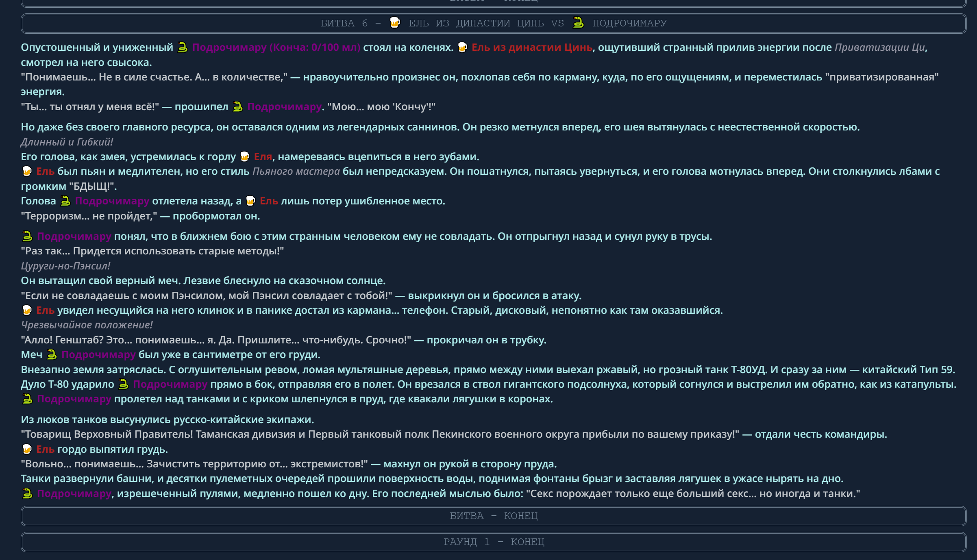Image resolution: width=977 pixels, height=560 pixels.
Task: Click the beer mug before 'Ель гордо выпятил грудь'
Action: click(x=27, y=449)
